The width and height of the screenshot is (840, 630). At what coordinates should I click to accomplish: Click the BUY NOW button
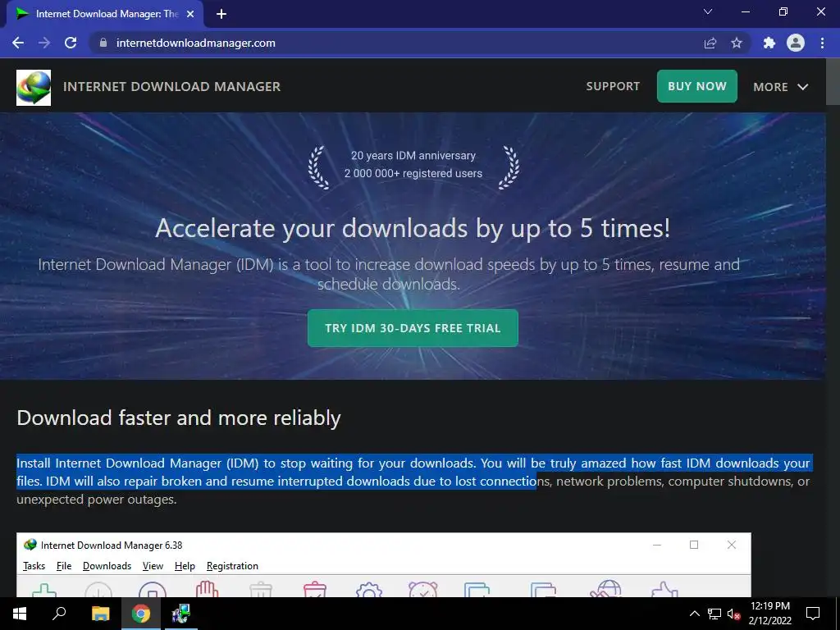pos(697,86)
